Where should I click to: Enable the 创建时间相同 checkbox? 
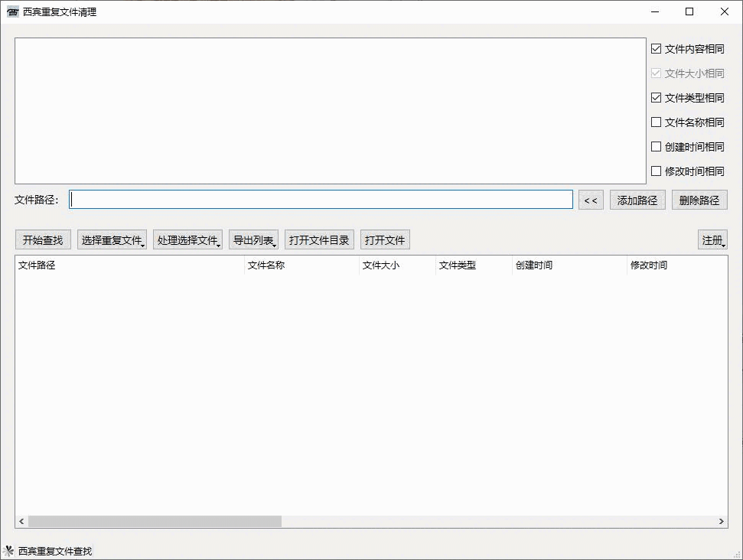click(x=657, y=146)
